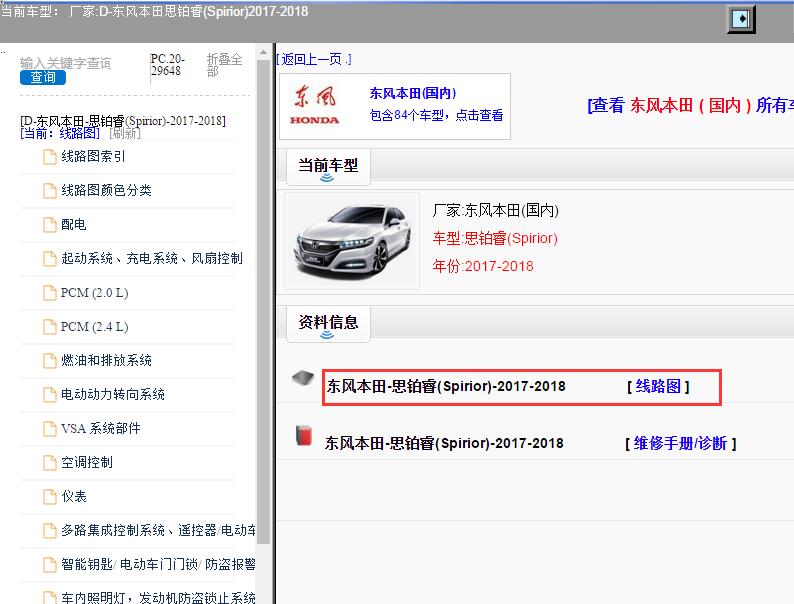Viewport: 794px width, 604px height.
Task: Open 多路集成控制系统 entry
Action: point(158,530)
